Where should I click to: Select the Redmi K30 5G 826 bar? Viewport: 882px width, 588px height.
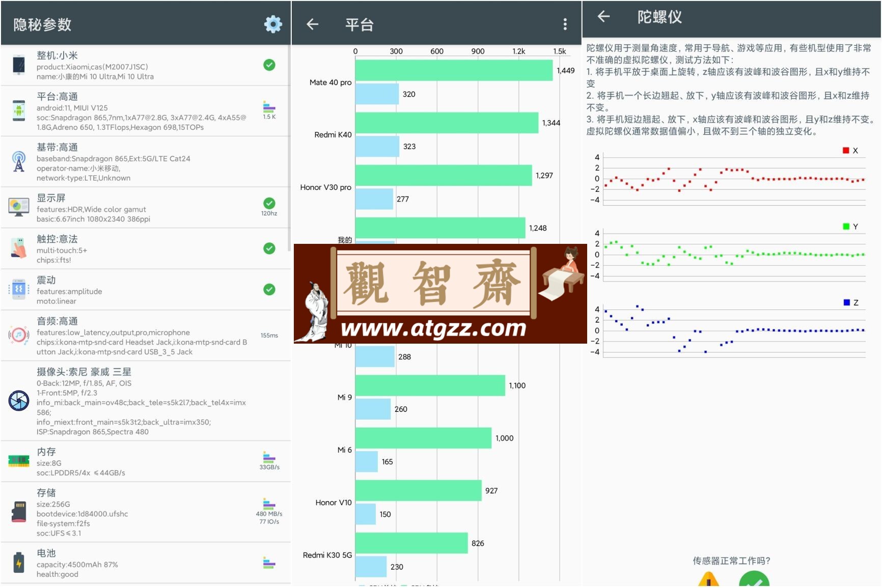click(411, 543)
